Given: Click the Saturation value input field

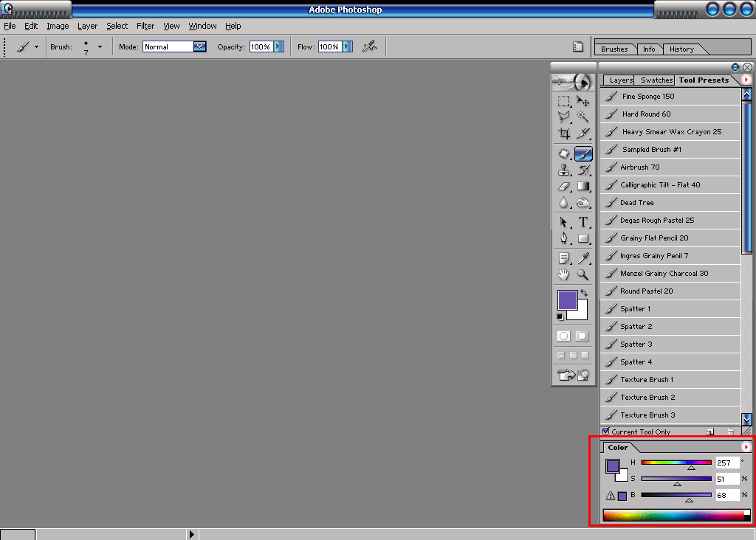Looking at the screenshot, I should 727,479.
